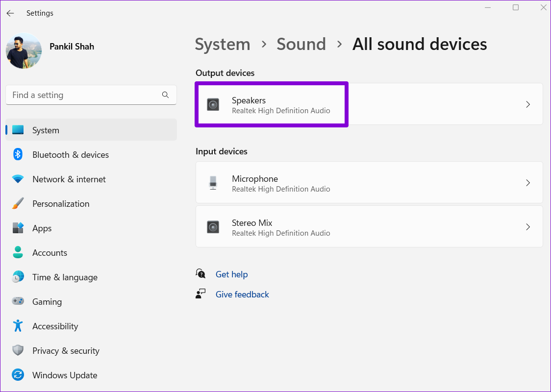The image size is (551, 392).
Task: Open Privacy & security settings
Action: click(91, 350)
